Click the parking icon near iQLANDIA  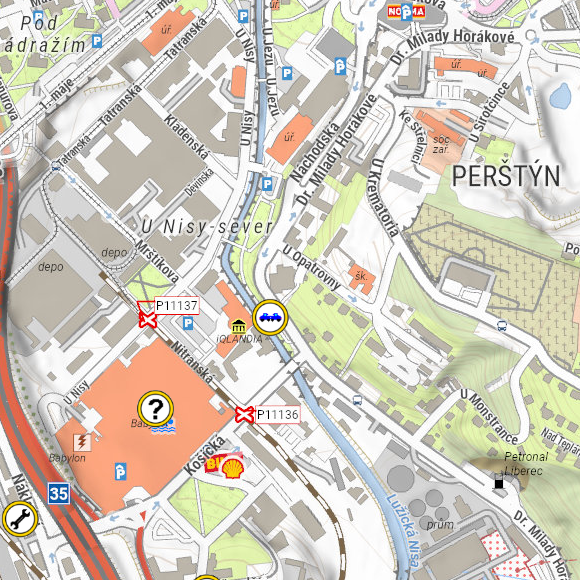[188, 323]
